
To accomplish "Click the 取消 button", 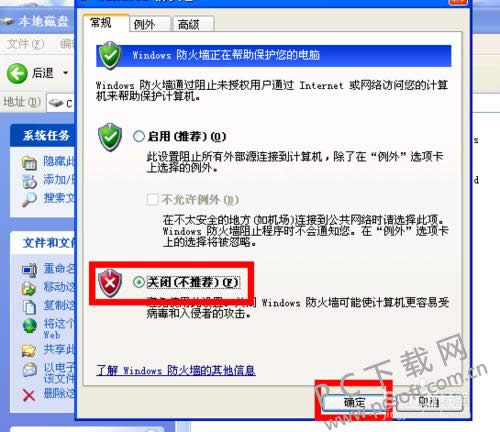I will [429, 402].
